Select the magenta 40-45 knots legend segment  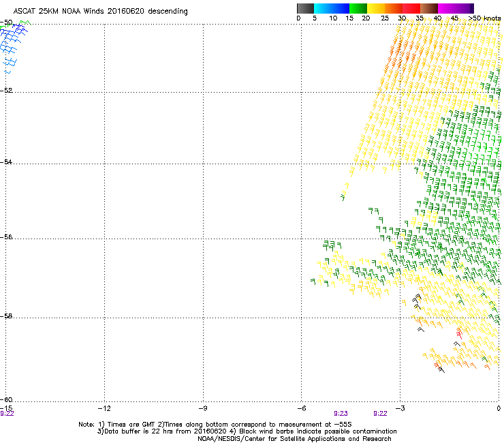click(x=447, y=8)
